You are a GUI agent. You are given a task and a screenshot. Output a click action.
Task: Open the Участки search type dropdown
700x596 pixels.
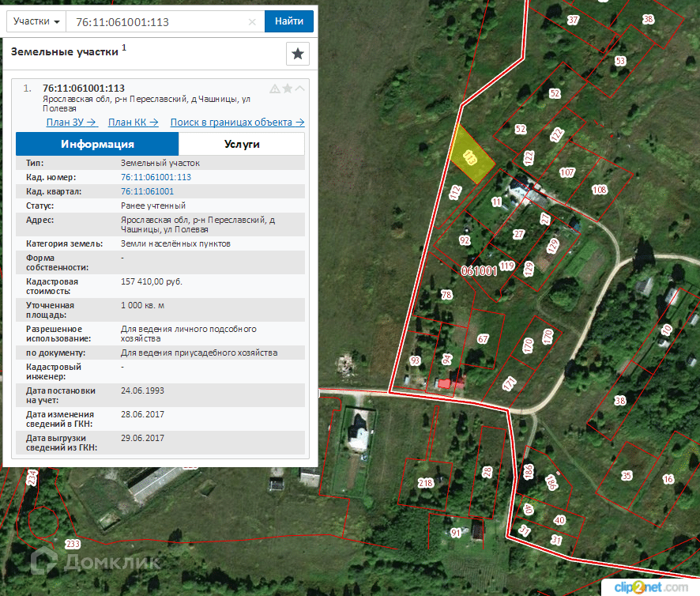coord(36,21)
